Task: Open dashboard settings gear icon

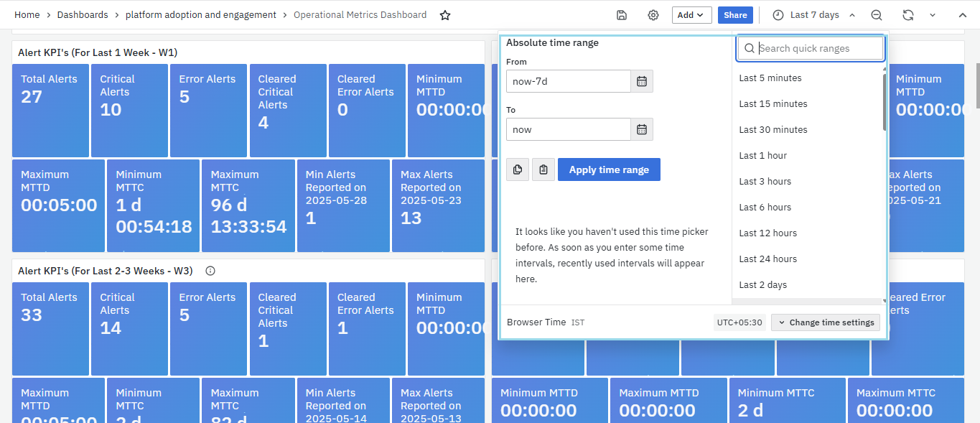Action: (x=653, y=15)
